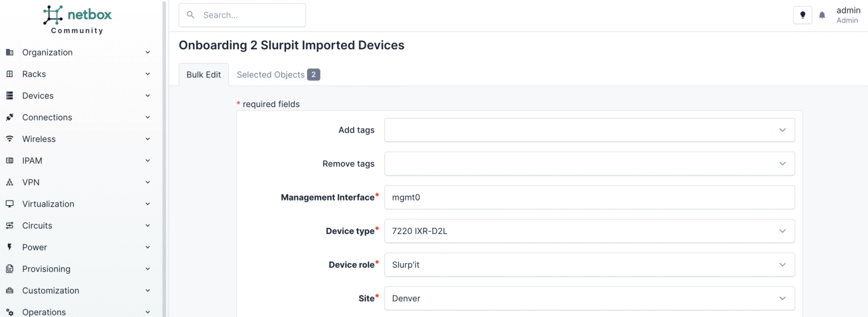Expand the Virtualization menu chevron
Viewport: 868px width, 317px height.
[147, 204]
